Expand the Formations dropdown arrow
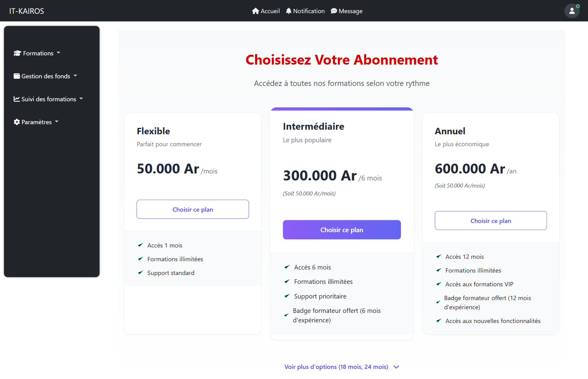Viewport: 588px width, 379px height. pos(58,53)
